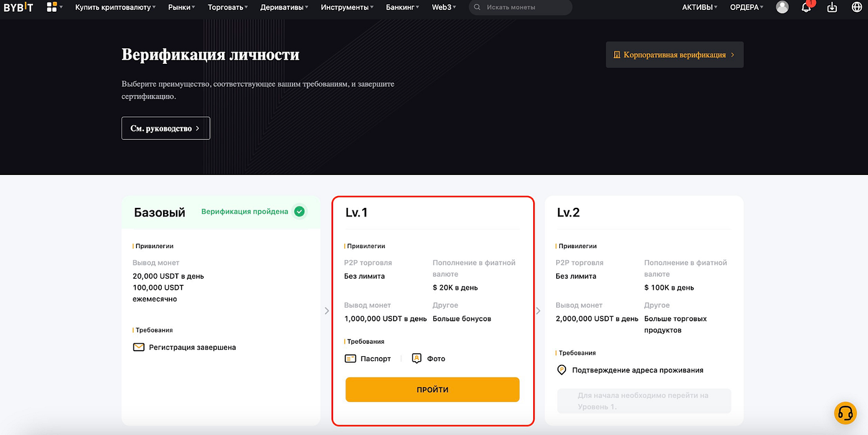The height and width of the screenshot is (435, 868).
Task: Click the building icon in Корпоративная верификация
Action: 617,55
